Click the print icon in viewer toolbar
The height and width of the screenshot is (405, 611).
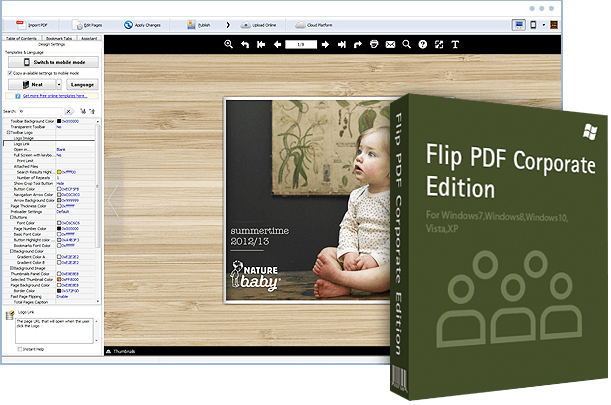point(374,45)
